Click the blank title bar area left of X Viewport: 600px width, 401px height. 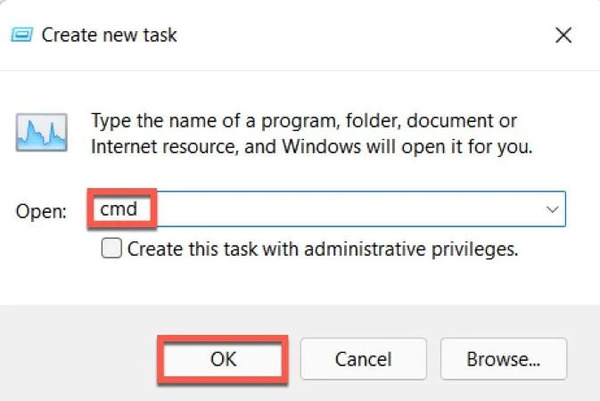tap(364, 35)
